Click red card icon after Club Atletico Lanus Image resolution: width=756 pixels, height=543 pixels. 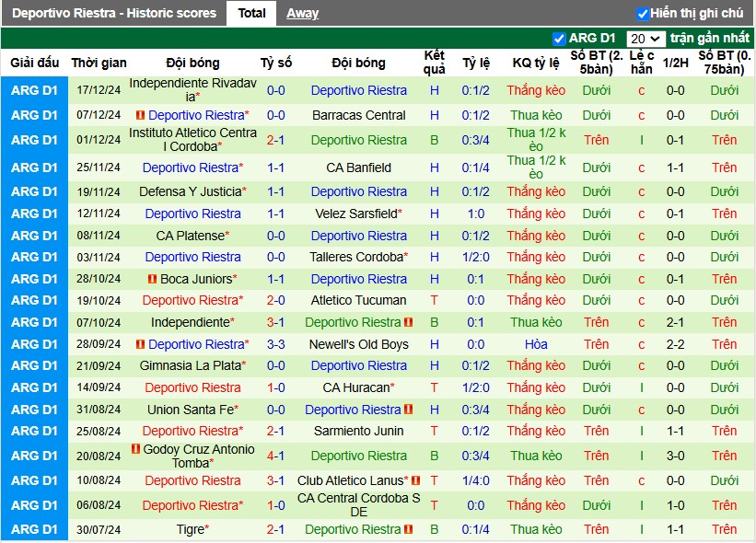click(x=416, y=480)
